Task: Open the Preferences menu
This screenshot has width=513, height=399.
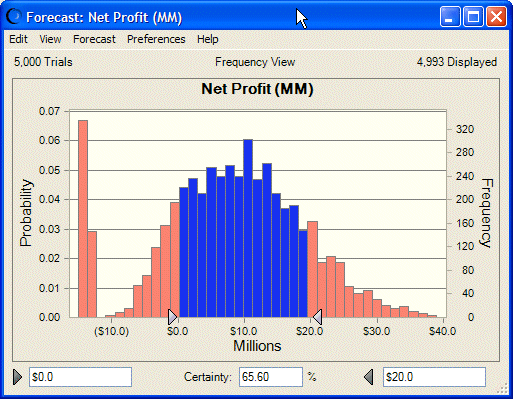Action: click(x=156, y=39)
